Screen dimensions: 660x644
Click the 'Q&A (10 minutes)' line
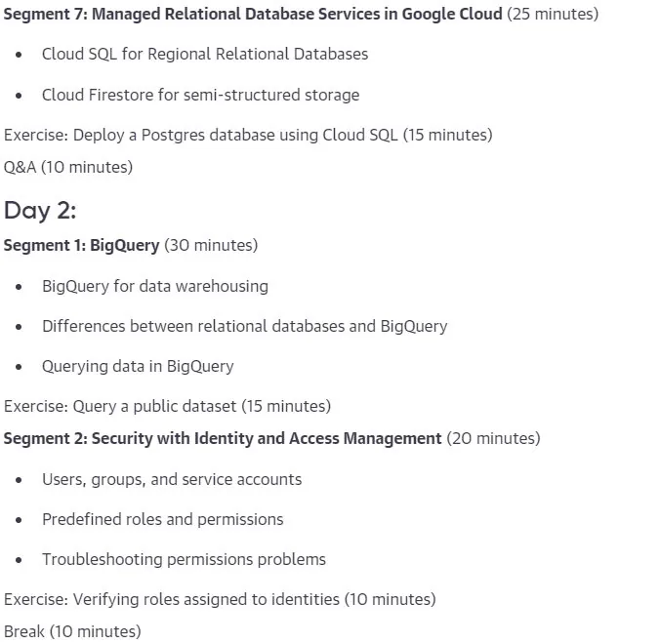(x=68, y=168)
